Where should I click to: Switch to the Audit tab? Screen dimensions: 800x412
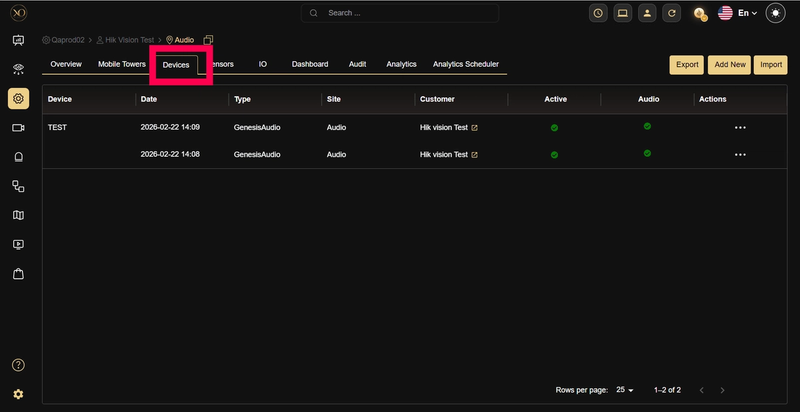coord(357,64)
